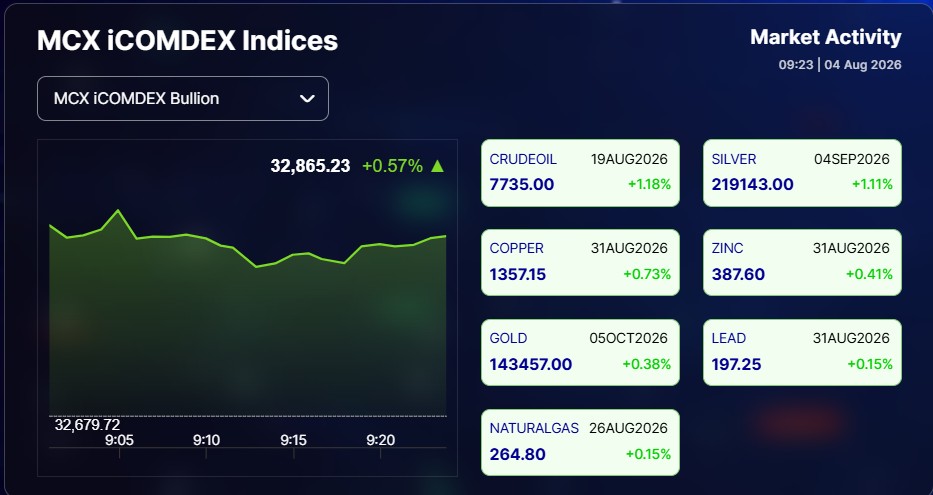Click the 26AUG2026 expiry date

[628, 428]
